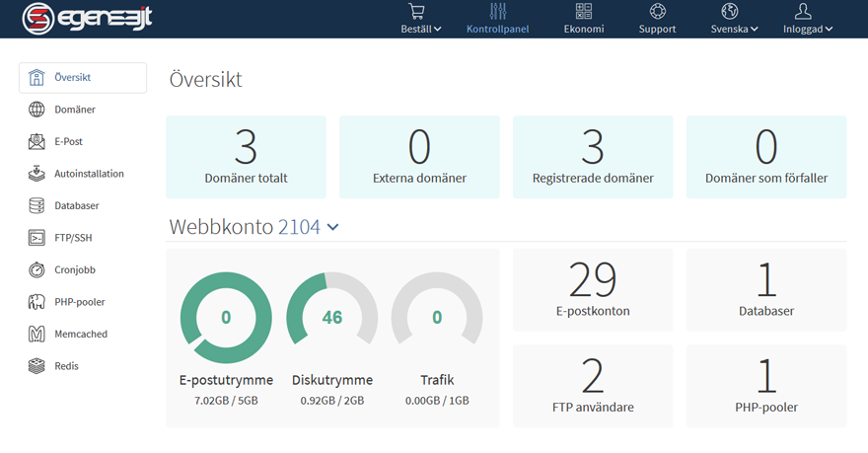868x453 pixels.
Task: Click the 7.02GB / 5GB text
Action: [x=226, y=401]
